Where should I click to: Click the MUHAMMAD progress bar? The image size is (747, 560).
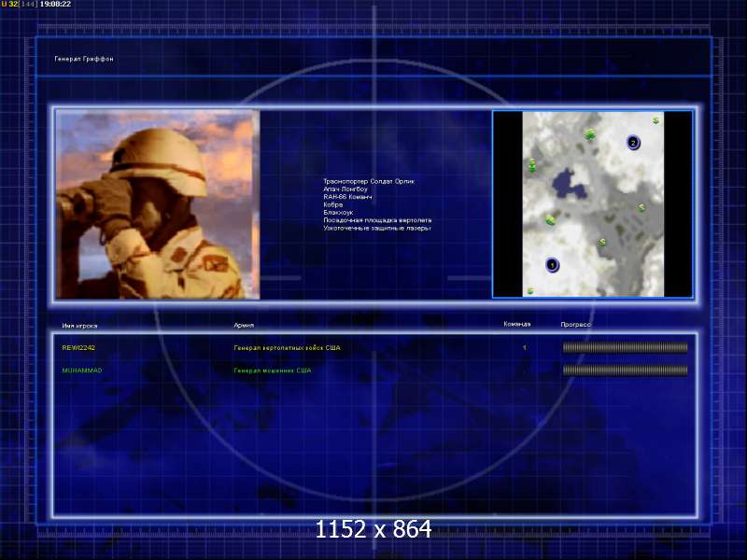click(x=625, y=370)
